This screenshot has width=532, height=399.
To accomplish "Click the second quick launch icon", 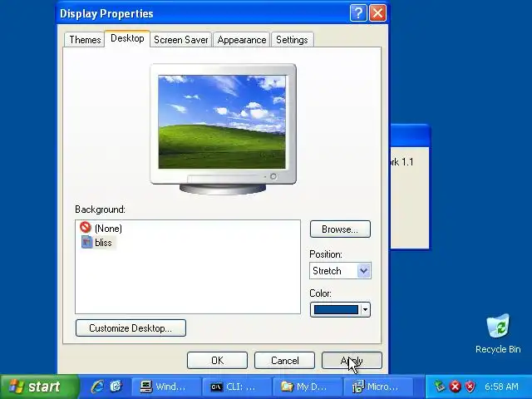I will click(116, 387).
